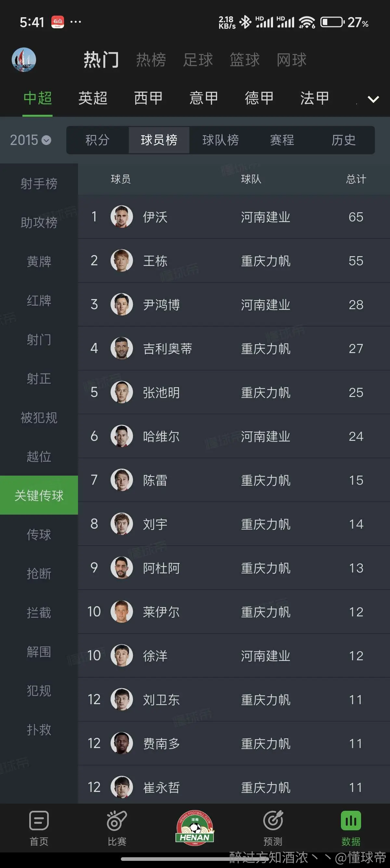390x868 pixels.
Task: Expand the league list chevron
Action: pos(373,99)
